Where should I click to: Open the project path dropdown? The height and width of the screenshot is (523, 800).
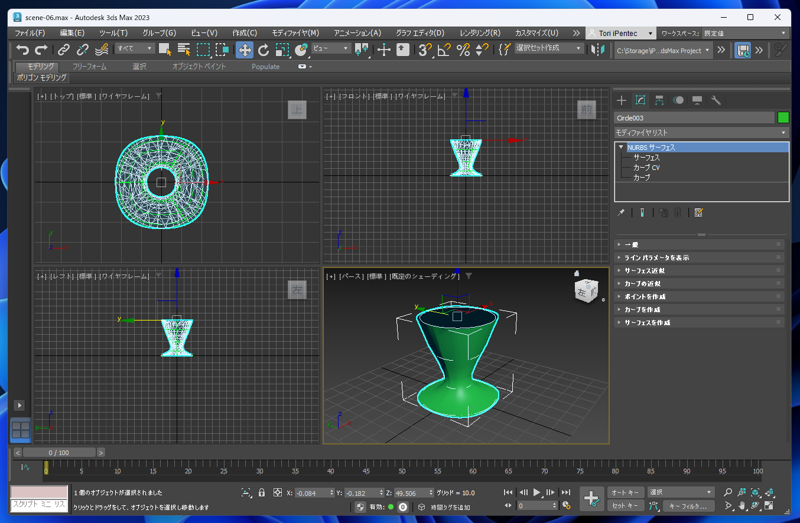click(662, 51)
